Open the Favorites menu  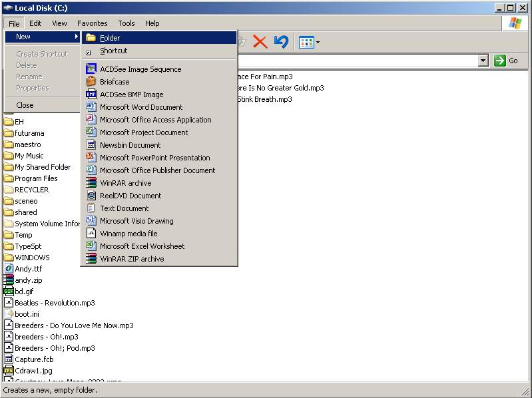pos(93,23)
